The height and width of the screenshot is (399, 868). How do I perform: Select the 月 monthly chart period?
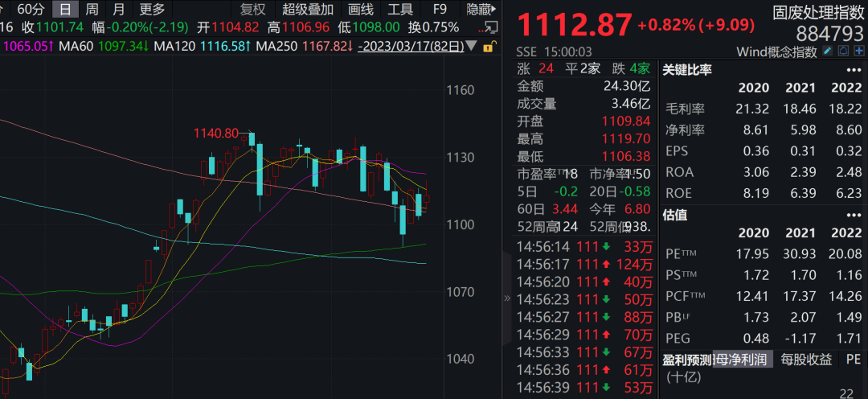[119, 10]
